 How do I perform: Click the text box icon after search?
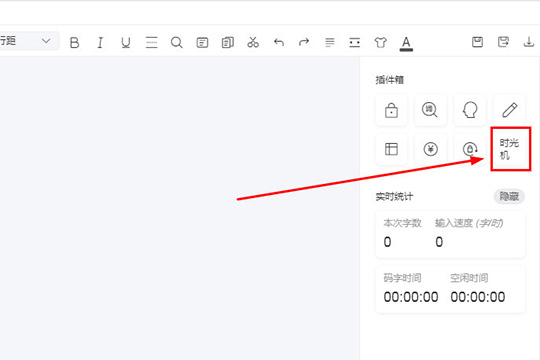pos(202,43)
